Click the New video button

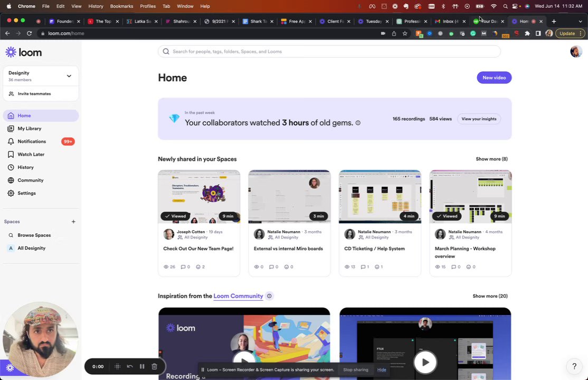tap(494, 78)
